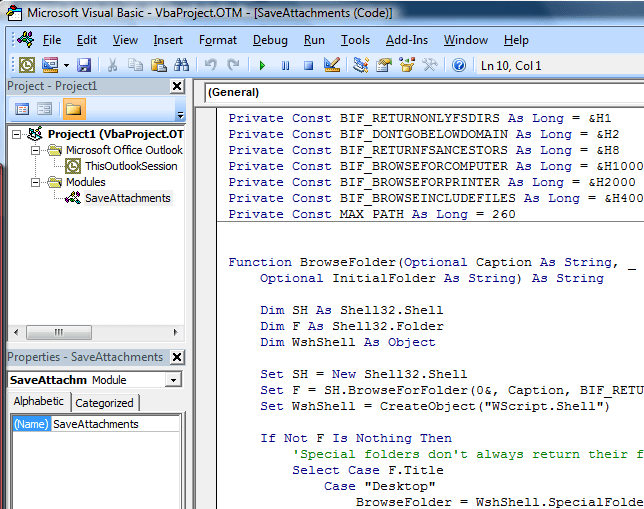Open the Toolbox icon in toolbar
This screenshot has height=509, width=644.
pyautogui.click(x=430, y=65)
